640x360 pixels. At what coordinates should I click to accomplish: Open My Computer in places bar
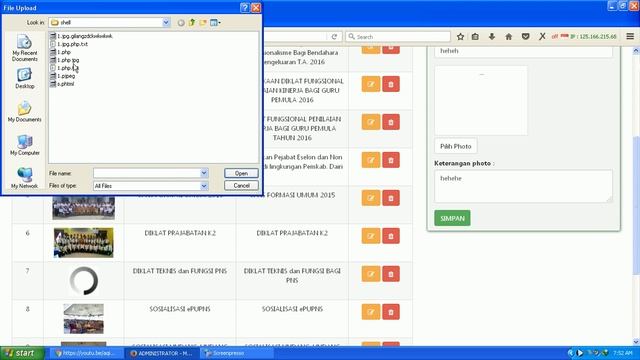pos(24,145)
